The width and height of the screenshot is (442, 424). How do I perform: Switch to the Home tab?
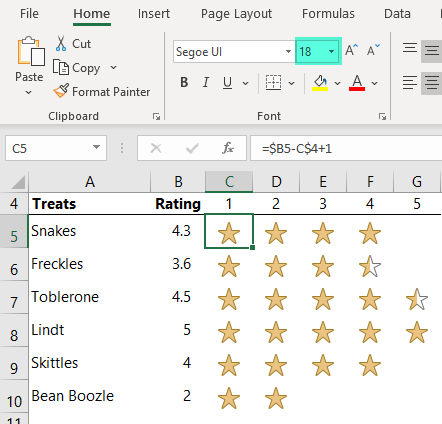92,14
